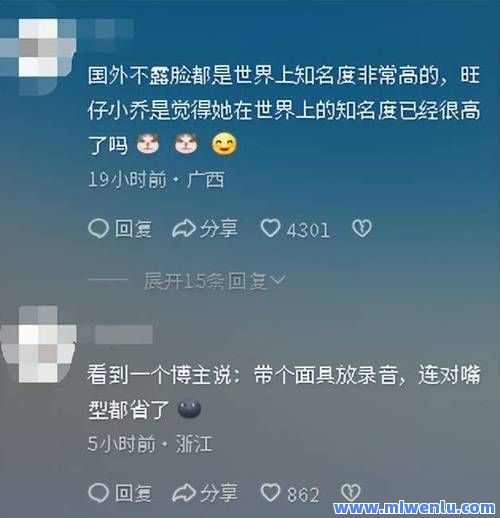Image resolution: width=500 pixels, height=518 pixels.
Task: Tap the dark round emoji in the second comment
Action: (189, 409)
